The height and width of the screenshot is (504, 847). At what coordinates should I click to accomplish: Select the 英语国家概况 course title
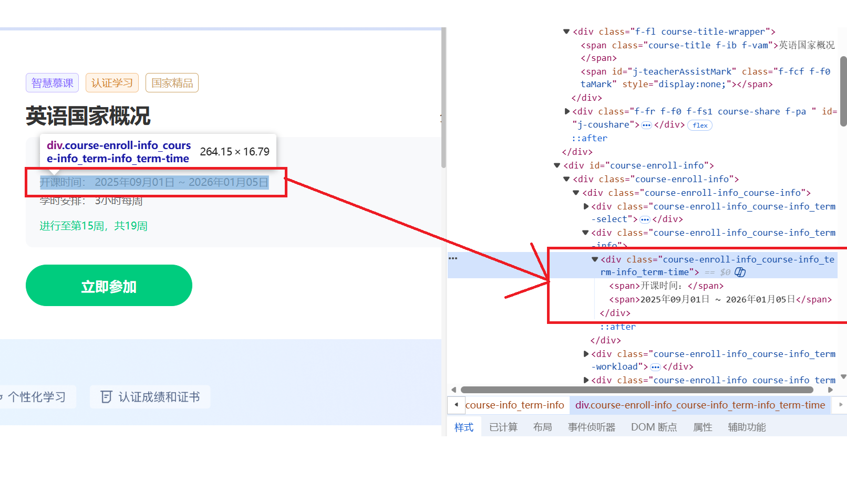coord(88,116)
